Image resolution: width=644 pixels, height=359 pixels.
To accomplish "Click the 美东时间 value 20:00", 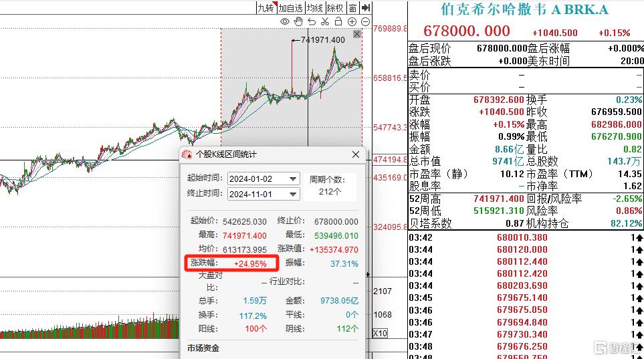I will (632, 62).
